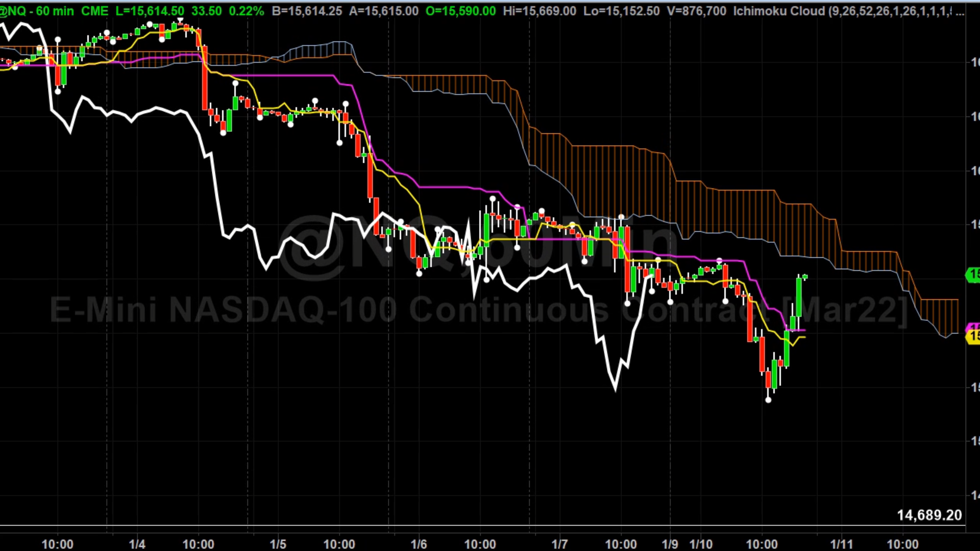The image size is (980, 551).
Task: Click the 10:00 label between 1/6 and 1/7
Action: coord(480,544)
